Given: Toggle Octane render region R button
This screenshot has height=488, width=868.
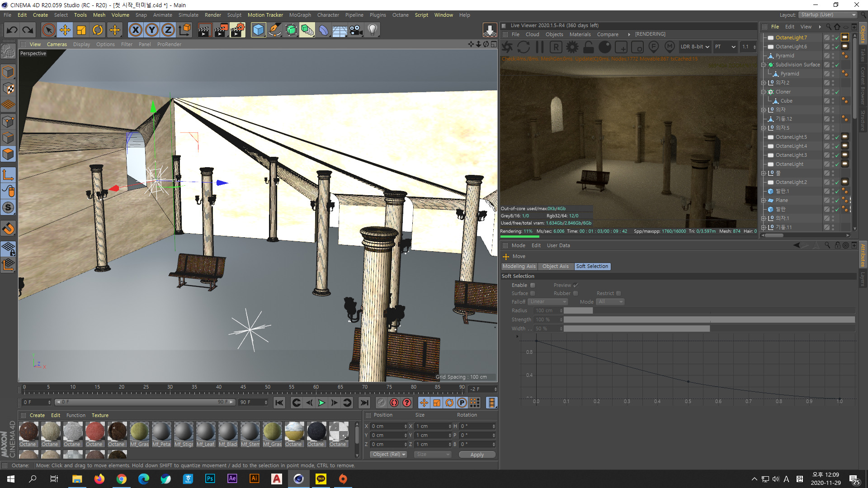Looking at the screenshot, I should [556, 47].
